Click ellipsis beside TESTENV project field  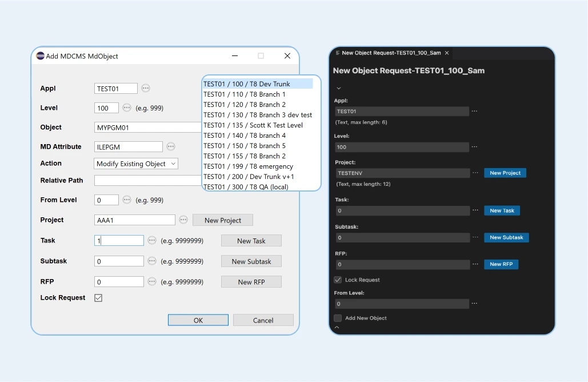point(474,173)
